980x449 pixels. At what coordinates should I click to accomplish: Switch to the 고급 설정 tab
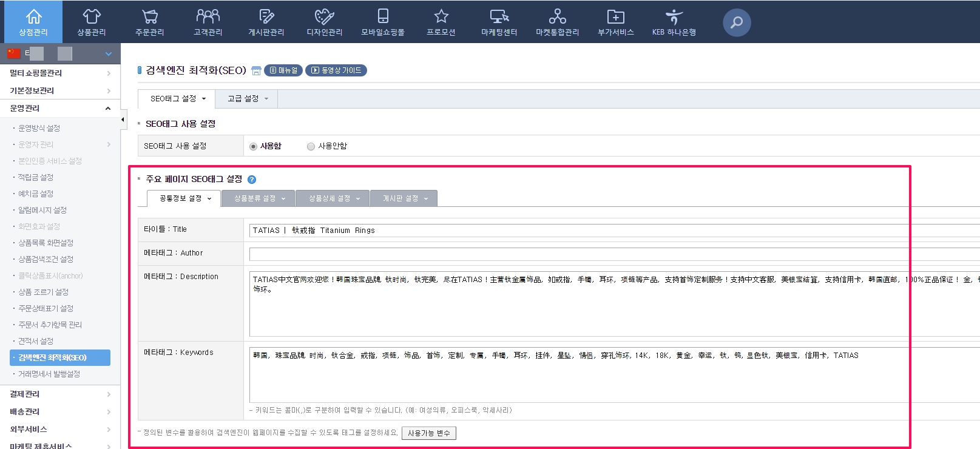coord(247,99)
